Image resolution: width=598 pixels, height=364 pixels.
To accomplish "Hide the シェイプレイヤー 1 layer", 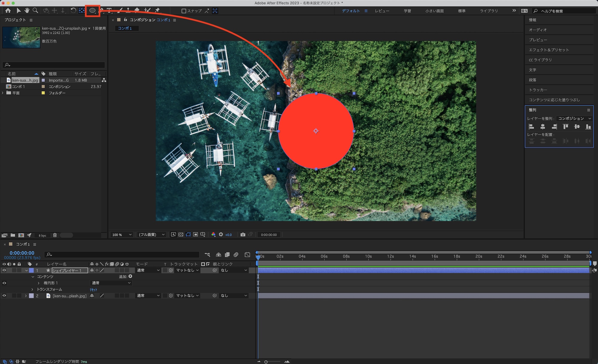I will point(4,271).
